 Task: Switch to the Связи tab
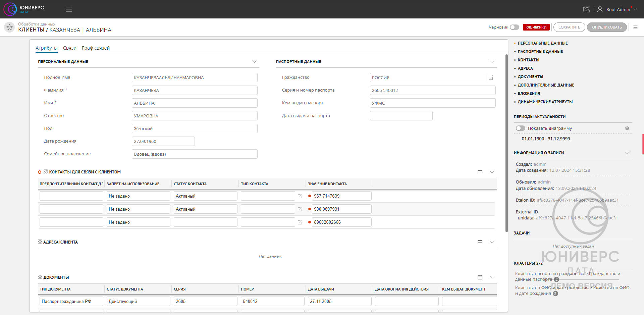pyautogui.click(x=70, y=48)
